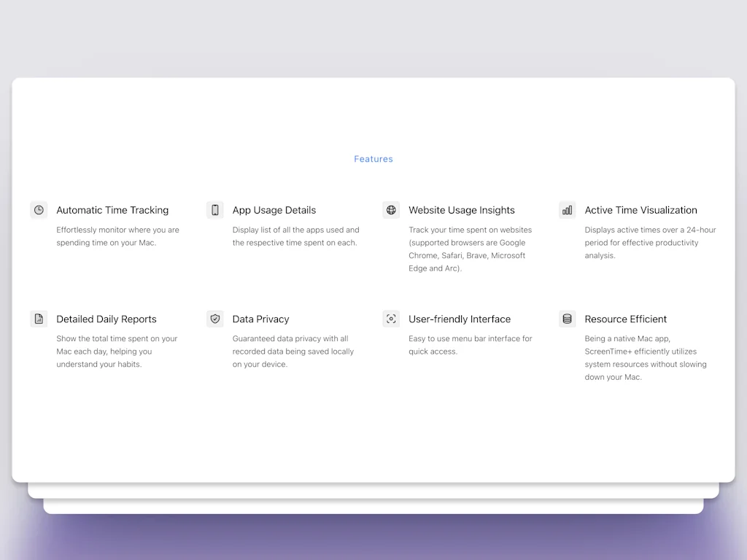Click the phone icon beside App Usage Details
Image resolution: width=747 pixels, height=560 pixels.
(215, 210)
